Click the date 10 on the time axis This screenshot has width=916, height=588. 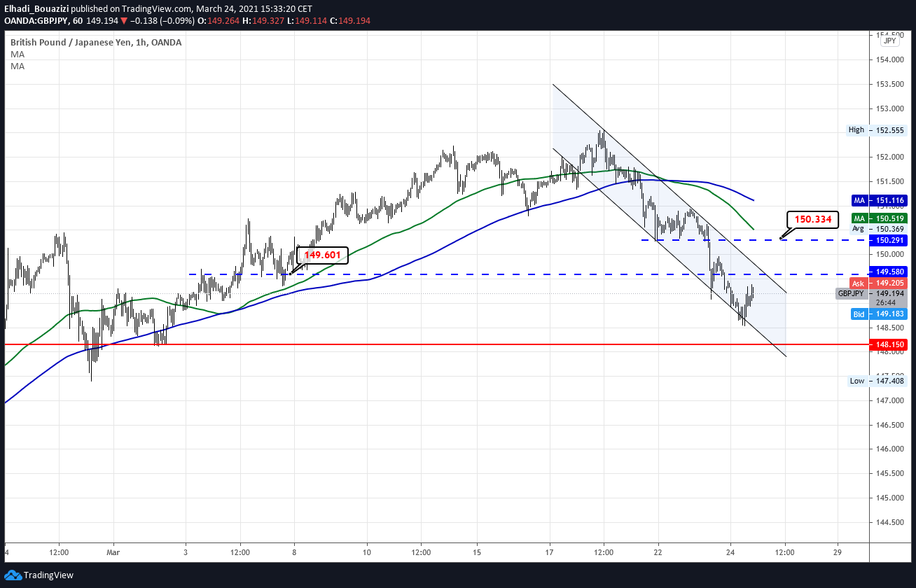[x=367, y=552]
